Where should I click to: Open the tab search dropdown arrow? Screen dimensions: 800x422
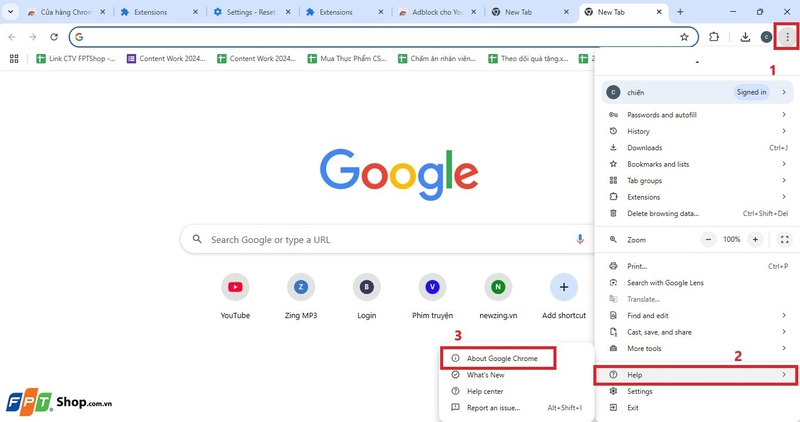[x=10, y=12]
